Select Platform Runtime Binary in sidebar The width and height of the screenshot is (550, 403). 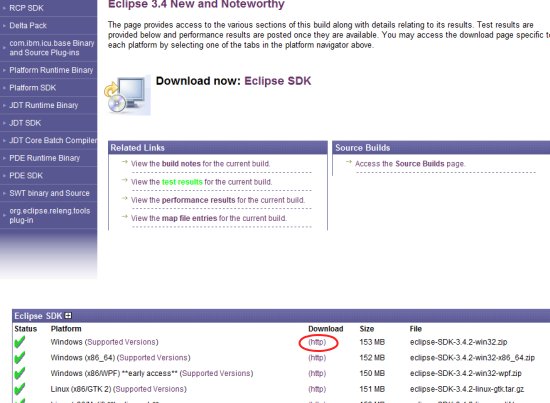(51, 70)
